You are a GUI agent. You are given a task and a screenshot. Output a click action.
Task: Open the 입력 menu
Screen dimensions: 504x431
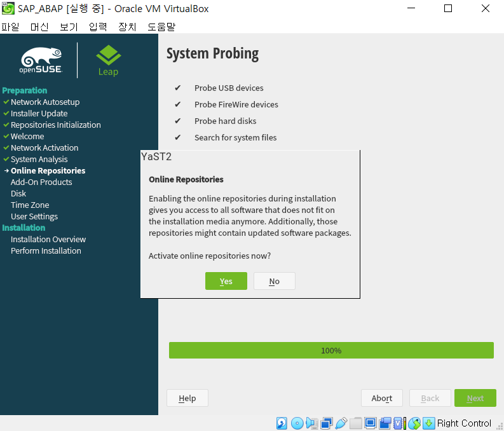[x=98, y=27]
